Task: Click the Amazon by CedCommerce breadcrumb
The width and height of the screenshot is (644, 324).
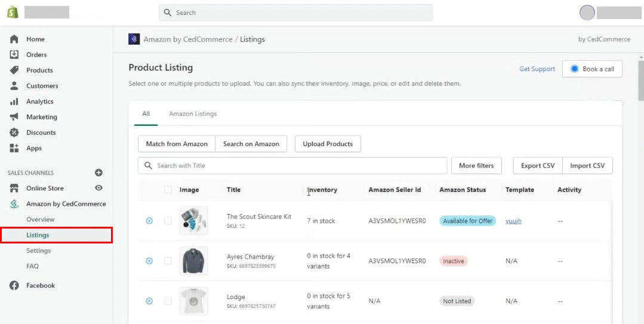Action: (x=187, y=39)
